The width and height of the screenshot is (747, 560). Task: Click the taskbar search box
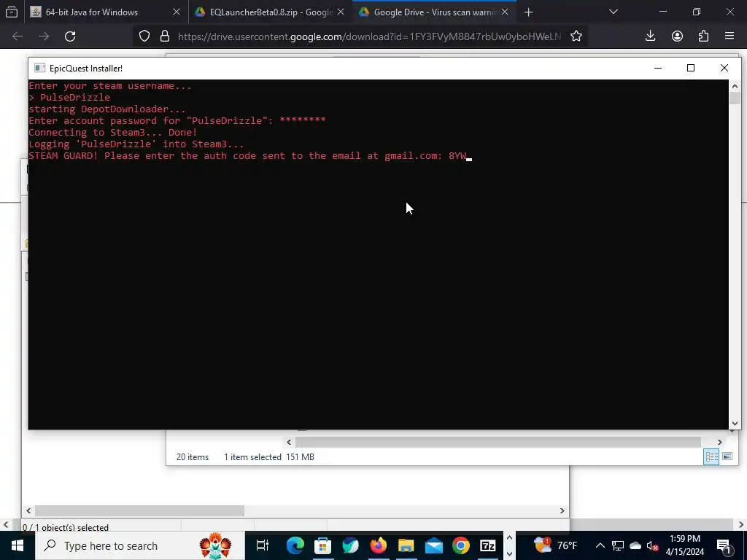pos(140,545)
